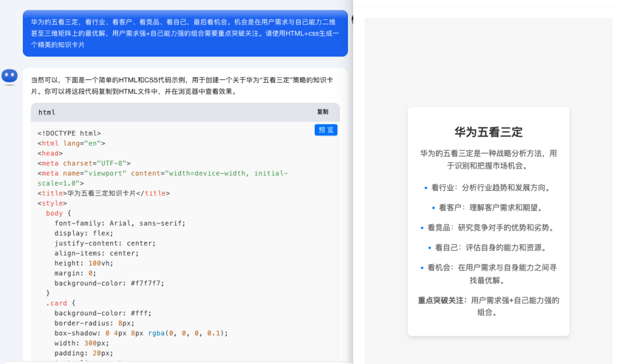
Task: Select the 看自己 list item
Action: [491, 247]
